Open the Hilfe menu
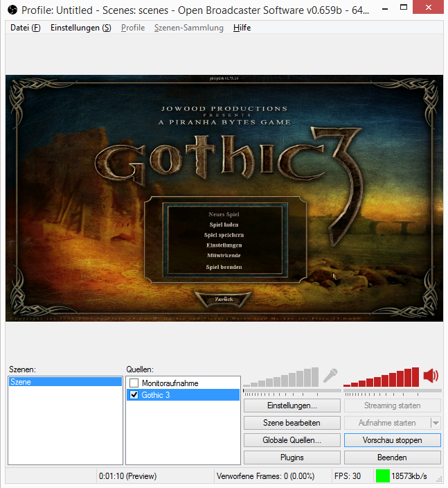 tap(242, 28)
